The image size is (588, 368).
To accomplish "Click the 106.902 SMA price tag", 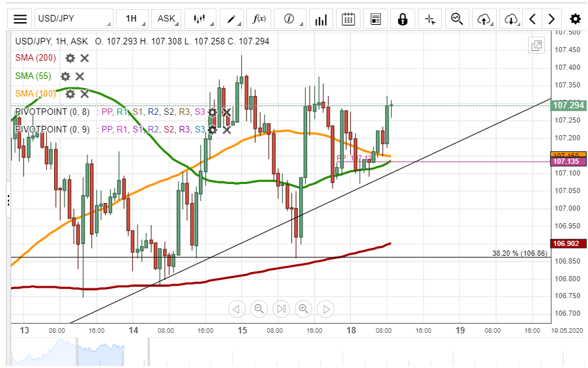I will 568,244.
